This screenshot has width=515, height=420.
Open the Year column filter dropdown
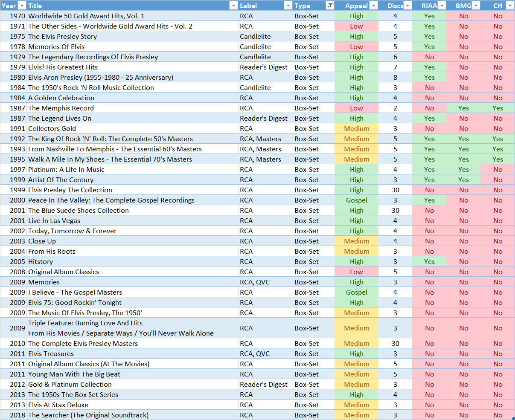pos(22,6)
